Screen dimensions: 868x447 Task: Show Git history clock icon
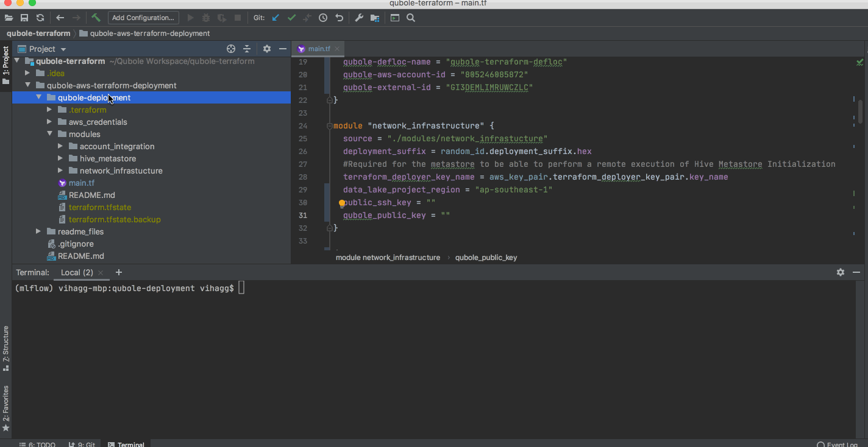[323, 18]
